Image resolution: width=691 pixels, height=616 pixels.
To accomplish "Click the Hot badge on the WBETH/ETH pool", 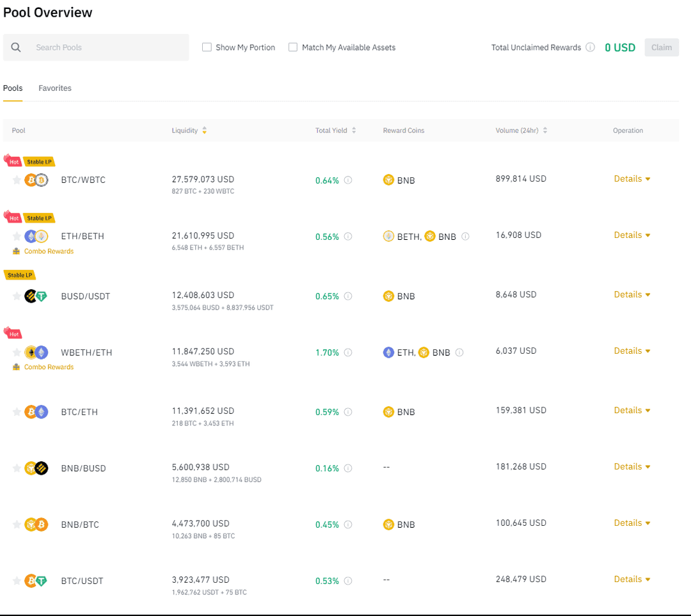I will click(x=13, y=333).
